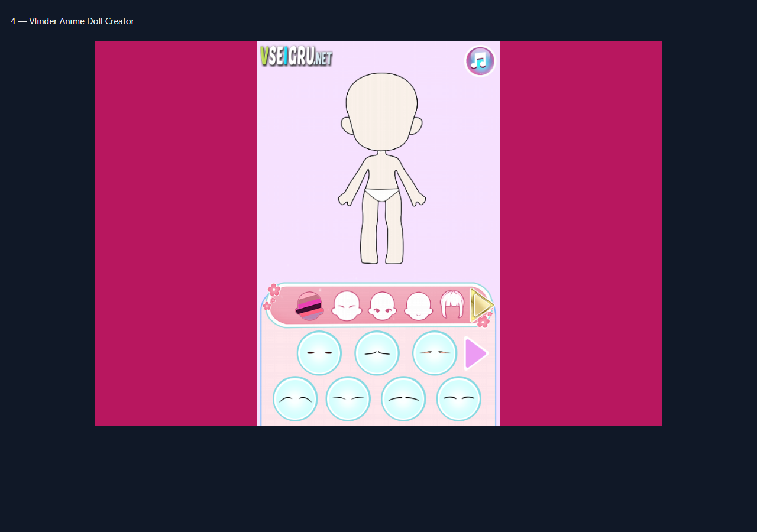Viewport: 757px width, 532px height.
Task: Choose the high arched eyebrows, bottom left
Action: 295,399
